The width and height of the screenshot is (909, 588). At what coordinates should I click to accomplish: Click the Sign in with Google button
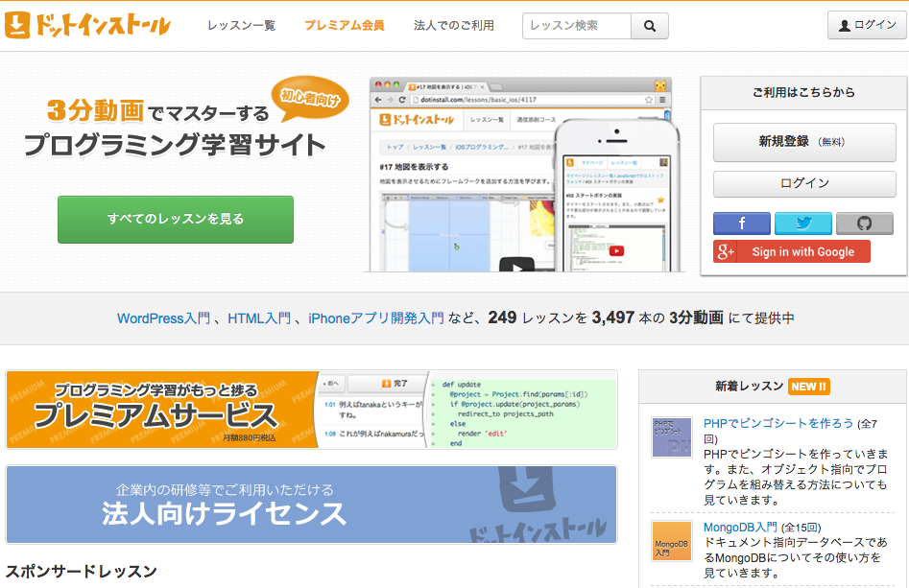click(792, 251)
